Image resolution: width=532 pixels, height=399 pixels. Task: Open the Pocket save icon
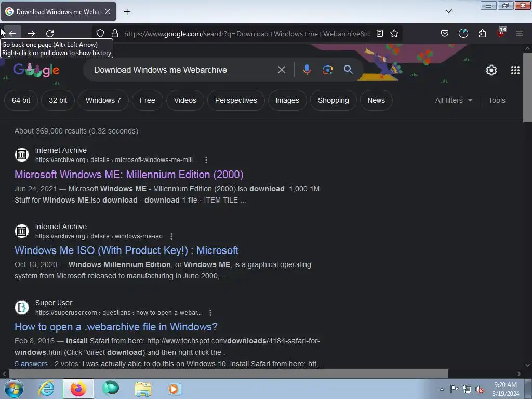tap(445, 33)
